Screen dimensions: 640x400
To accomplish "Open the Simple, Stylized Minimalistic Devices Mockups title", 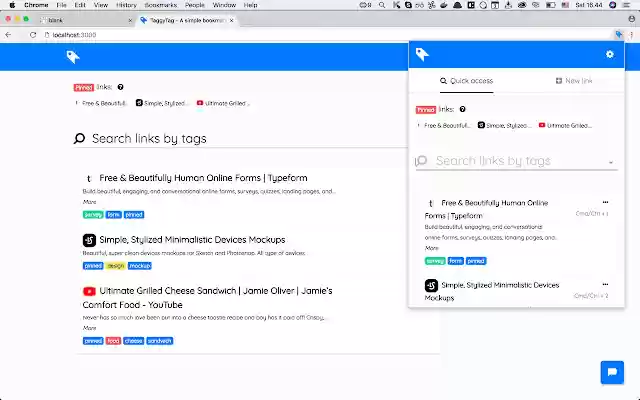I will 192,240.
